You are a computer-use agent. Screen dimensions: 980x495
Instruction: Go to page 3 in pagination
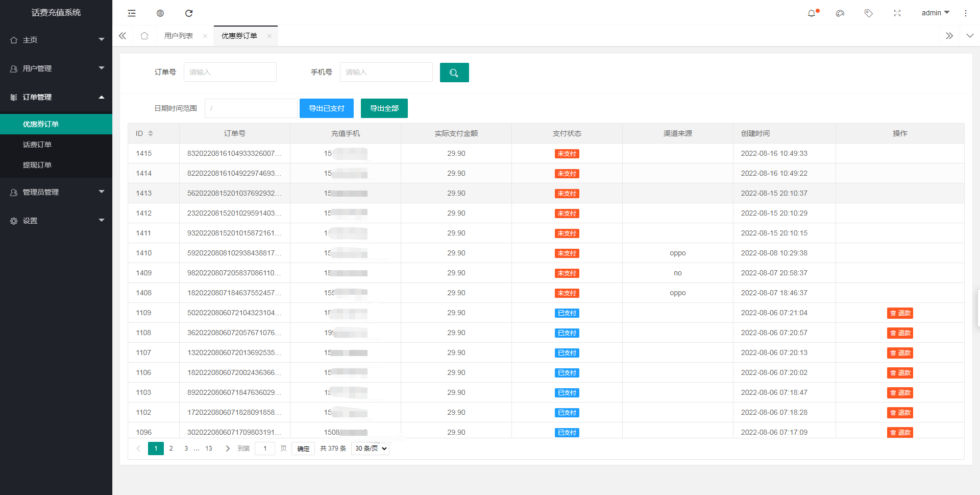coord(186,449)
